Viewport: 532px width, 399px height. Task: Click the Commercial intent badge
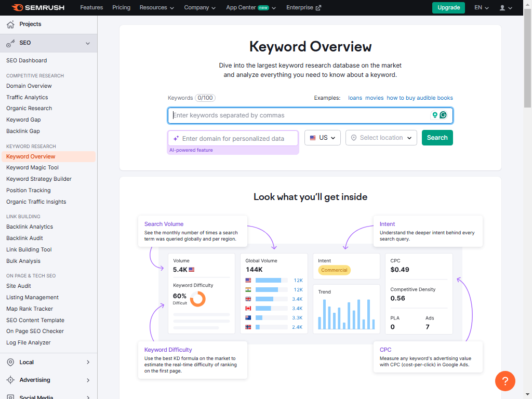click(x=334, y=270)
